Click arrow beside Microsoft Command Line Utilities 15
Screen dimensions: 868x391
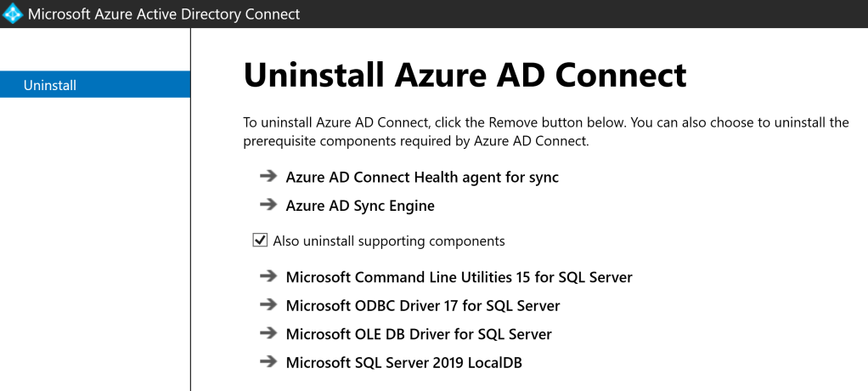268,276
